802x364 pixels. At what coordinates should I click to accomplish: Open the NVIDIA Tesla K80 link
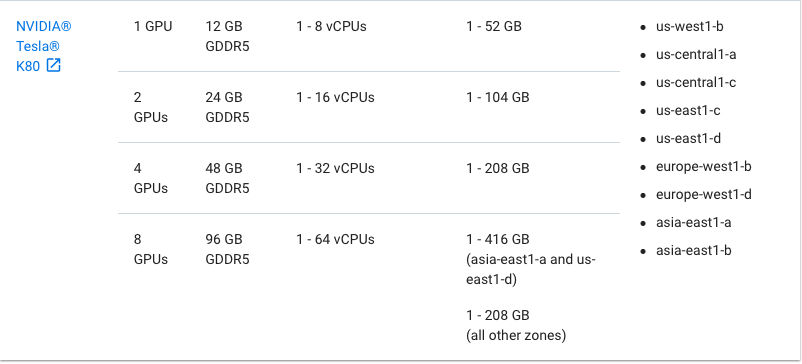coord(43,46)
